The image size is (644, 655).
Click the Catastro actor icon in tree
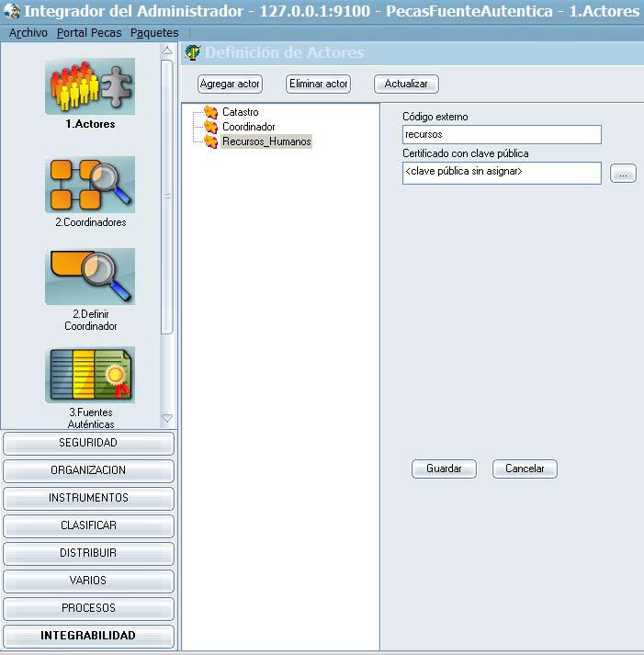click(210, 112)
